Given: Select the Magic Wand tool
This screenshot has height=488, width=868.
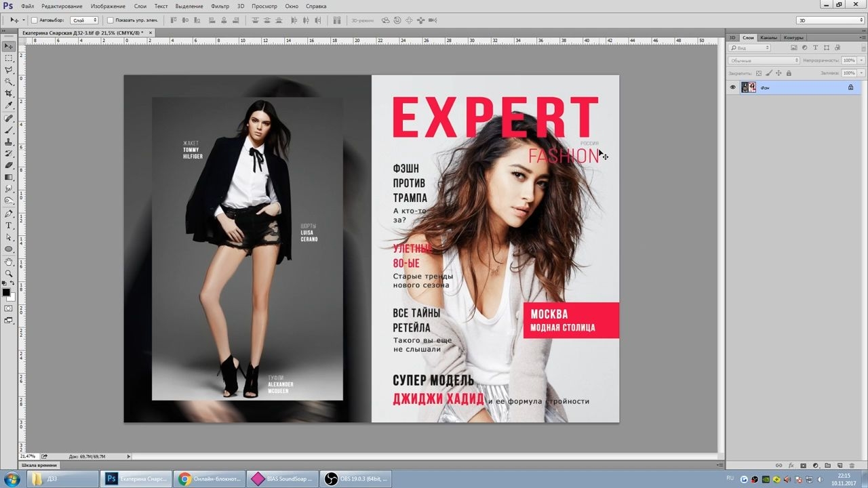Looking at the screenshot, I should [9, 81].
